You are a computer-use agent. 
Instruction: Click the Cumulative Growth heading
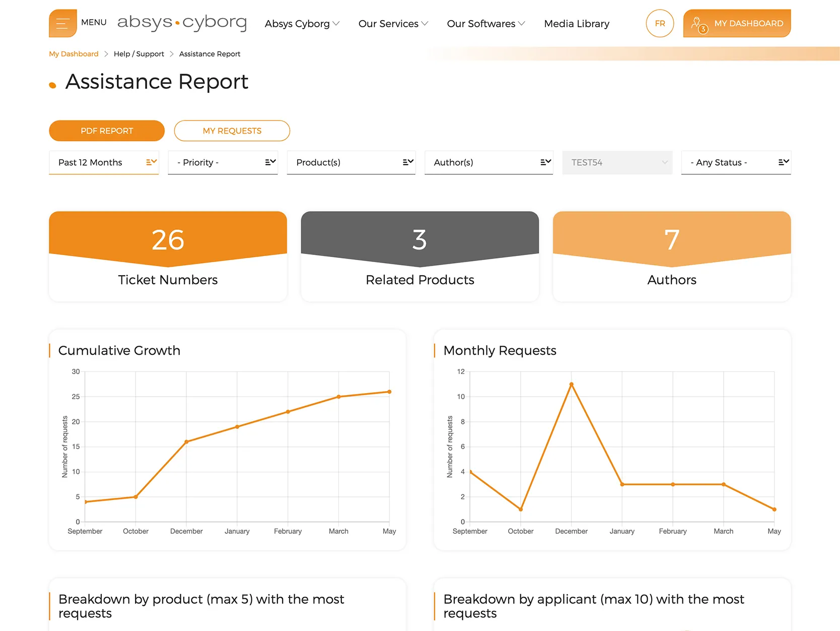tap(119, 350)
